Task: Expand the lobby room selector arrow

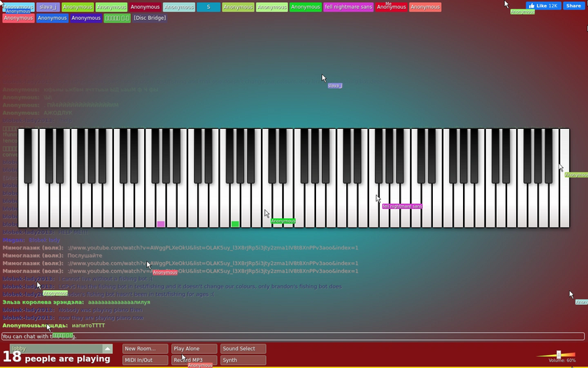Action: coord(107,349)
